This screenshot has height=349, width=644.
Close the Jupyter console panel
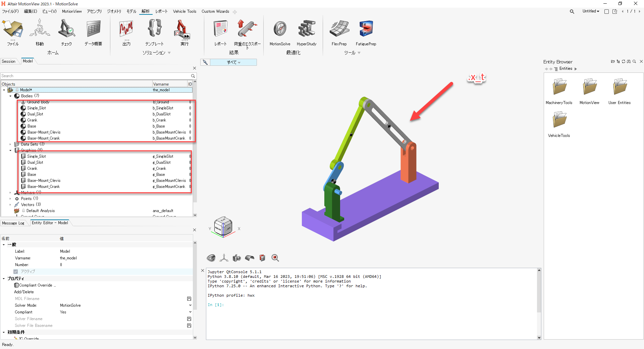[x=203, y=270]
